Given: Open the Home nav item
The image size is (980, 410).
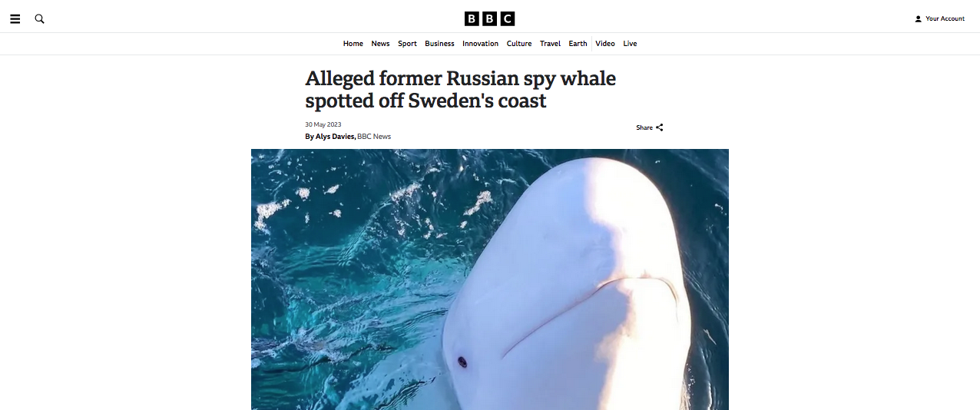Looking at the screenshot, I should (x=353, y=44).
